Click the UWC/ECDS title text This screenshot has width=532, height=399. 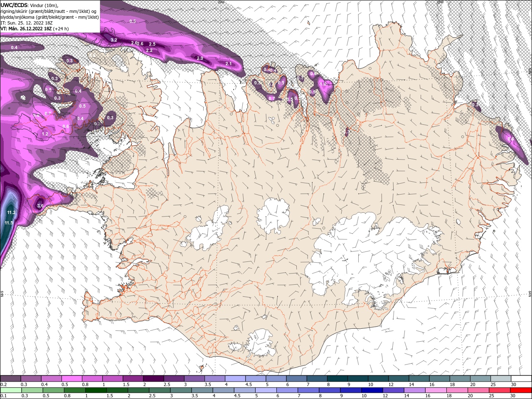(x=14, y=5)
